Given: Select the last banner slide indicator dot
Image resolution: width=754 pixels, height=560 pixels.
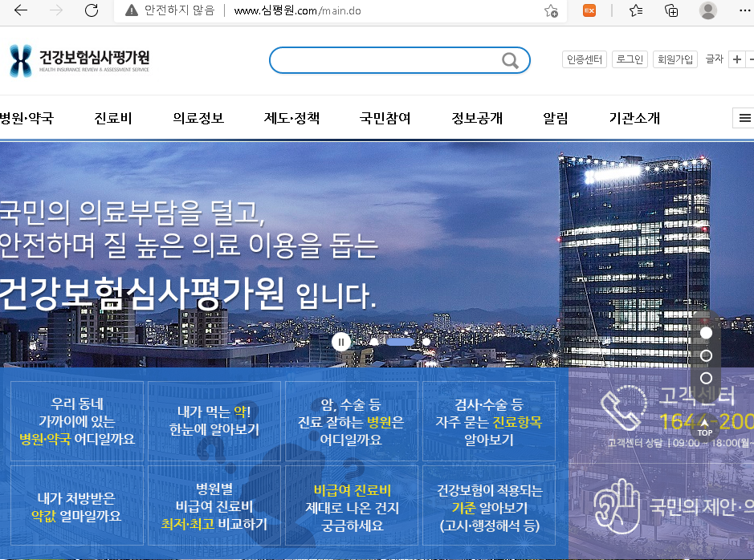Looking at the screenshot, I should pyautogui.click(x=426, y=342).
